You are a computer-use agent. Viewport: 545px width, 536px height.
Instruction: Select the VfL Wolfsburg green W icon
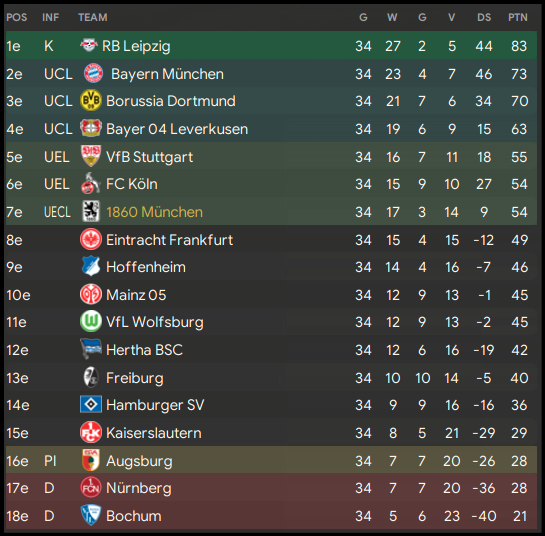point(91,322)
